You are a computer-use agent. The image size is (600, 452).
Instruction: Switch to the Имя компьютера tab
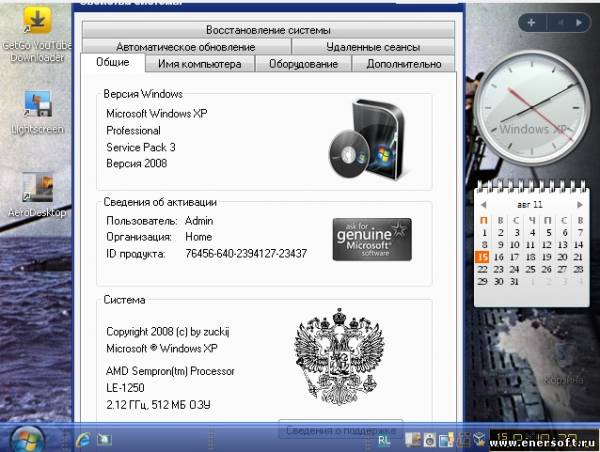pos(200,64)
